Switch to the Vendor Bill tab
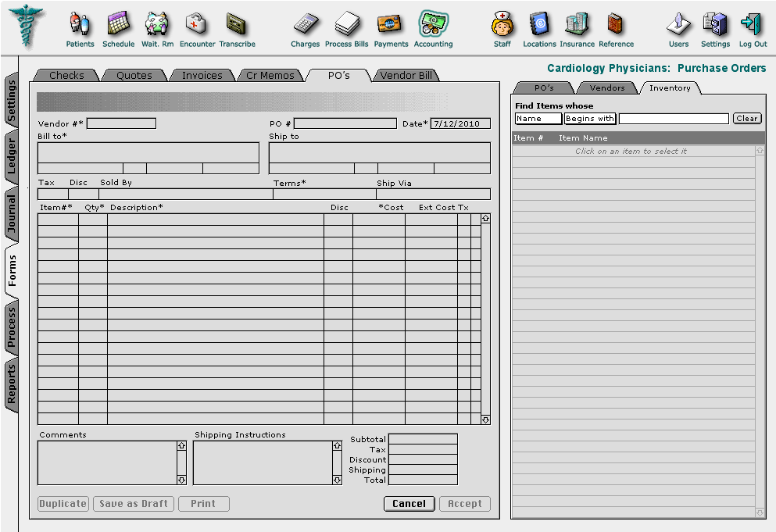The image size is (776, 532). point(406,75)
